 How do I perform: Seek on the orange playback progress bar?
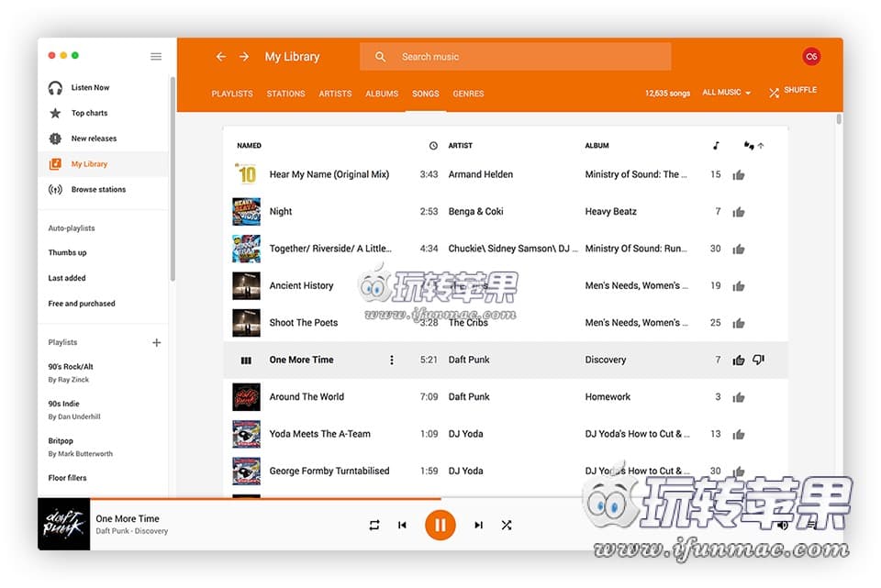coord(266,498)
